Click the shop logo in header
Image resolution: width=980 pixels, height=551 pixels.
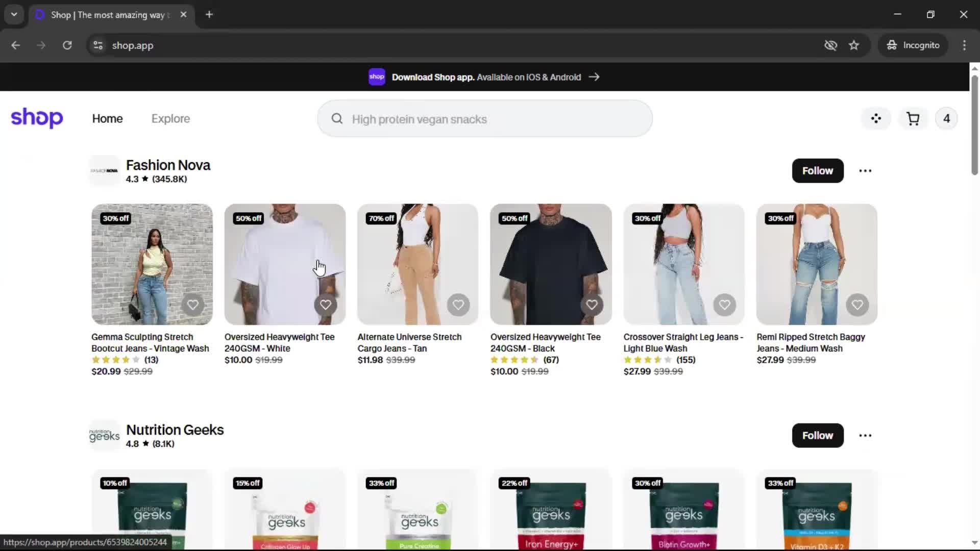pos(37,118)
